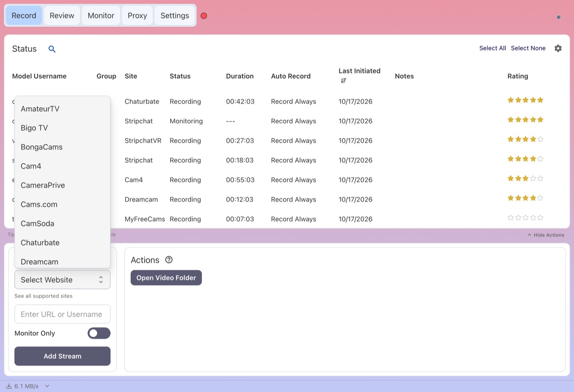Click Open Video Folder button
Viewport: 574px width, 392px height.
pyautogui.click(x=166, y=278)
